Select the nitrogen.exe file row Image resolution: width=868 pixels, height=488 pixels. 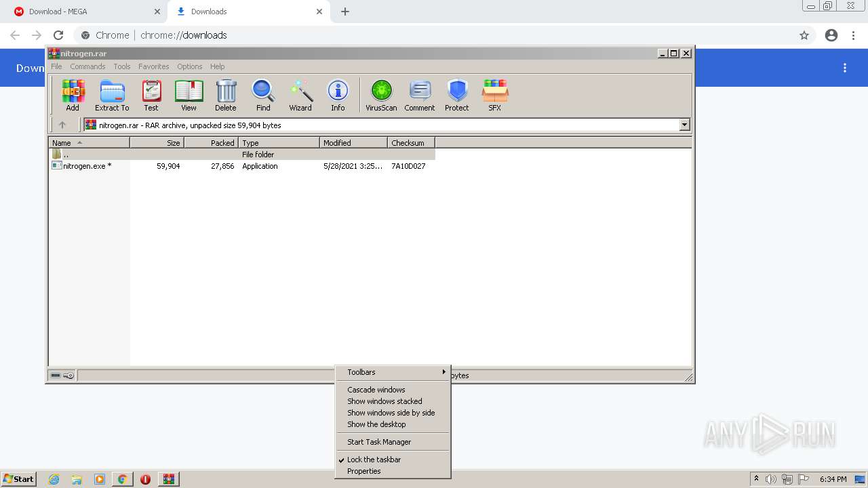click(242, 166)
